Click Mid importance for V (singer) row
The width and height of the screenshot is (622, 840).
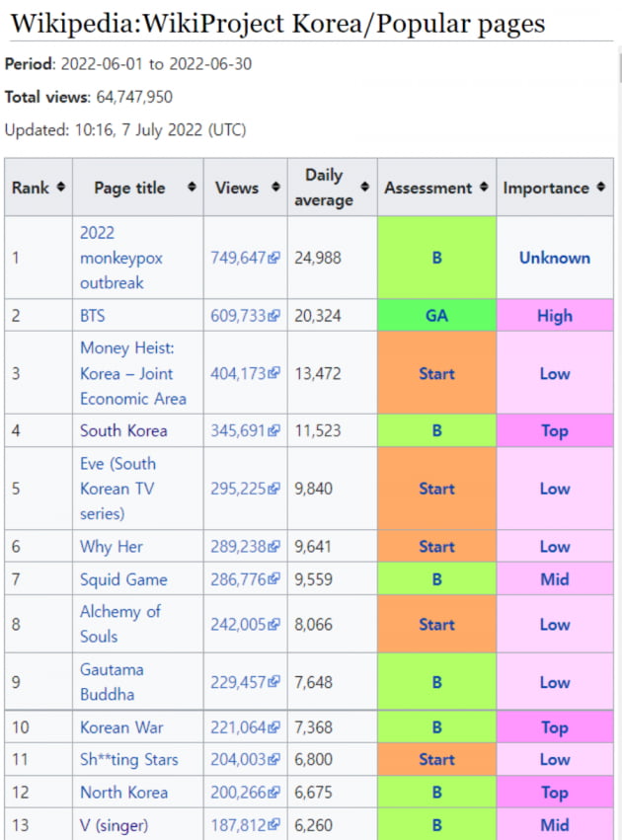(555, 825)
